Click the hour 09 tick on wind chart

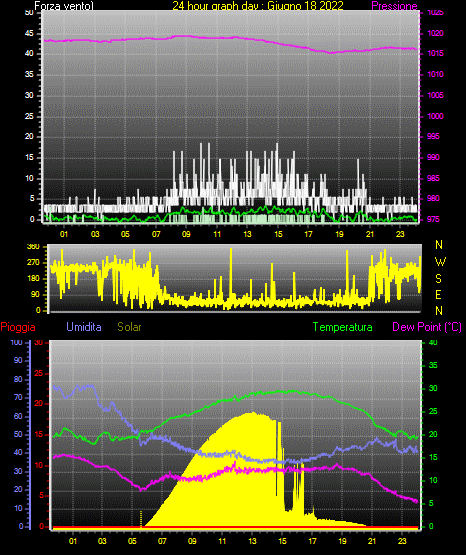[x=186, y=234]
